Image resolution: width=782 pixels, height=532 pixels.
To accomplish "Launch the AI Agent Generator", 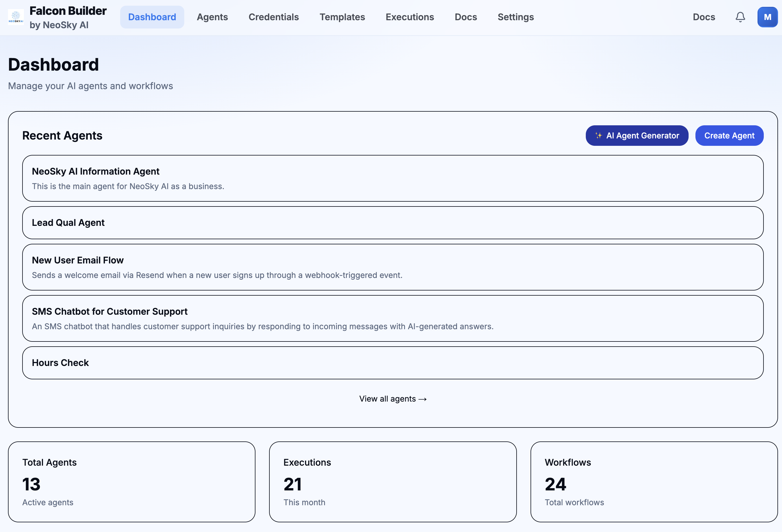I will coord(637,136).
